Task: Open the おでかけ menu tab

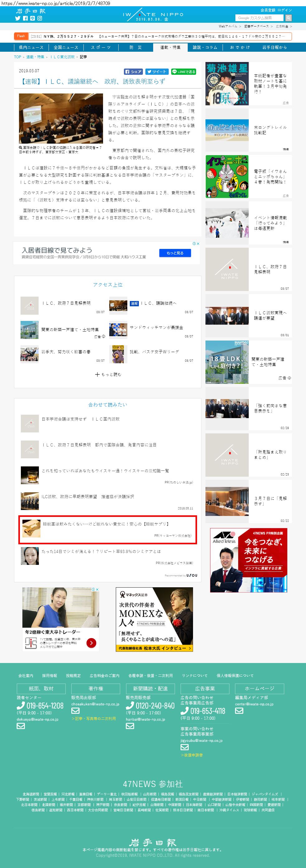Action: pos(240,47)
